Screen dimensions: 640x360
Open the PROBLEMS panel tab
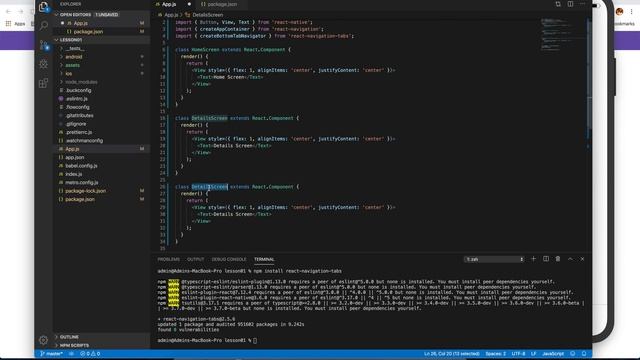(x=169, y=259)
